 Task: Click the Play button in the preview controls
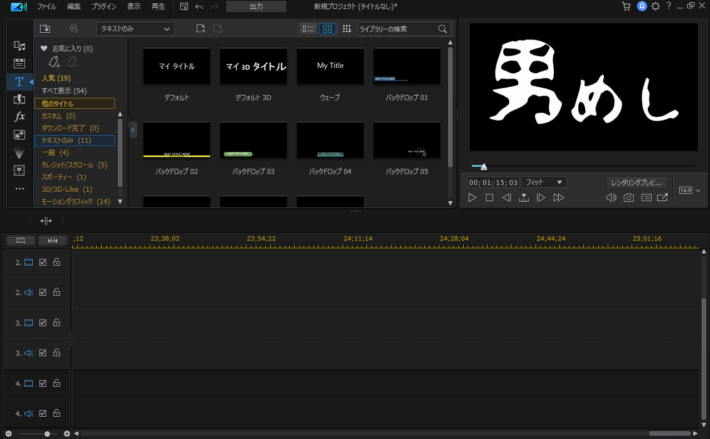(x=472, y=198)
